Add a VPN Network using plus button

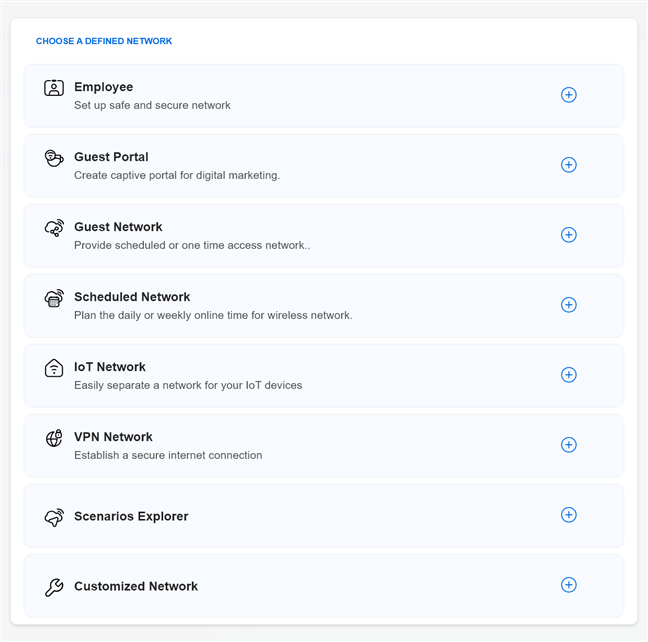(x=569, y=445)
